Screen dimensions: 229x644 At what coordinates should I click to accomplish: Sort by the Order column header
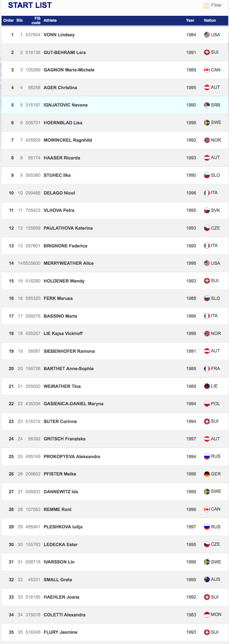coord(9,21)
